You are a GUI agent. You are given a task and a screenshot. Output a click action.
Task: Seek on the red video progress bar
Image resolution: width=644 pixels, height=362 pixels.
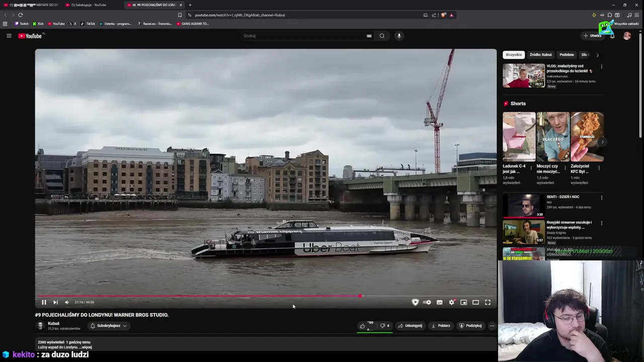pos(266,296)
